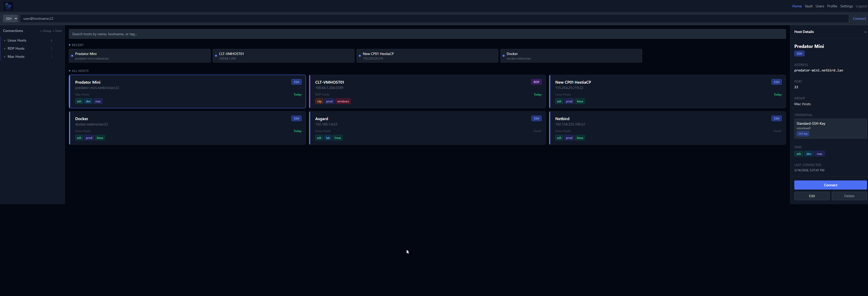Click the dev tag on Predator Mini card
The width and height of the screenshot is (868, 296).
[88, 101]
